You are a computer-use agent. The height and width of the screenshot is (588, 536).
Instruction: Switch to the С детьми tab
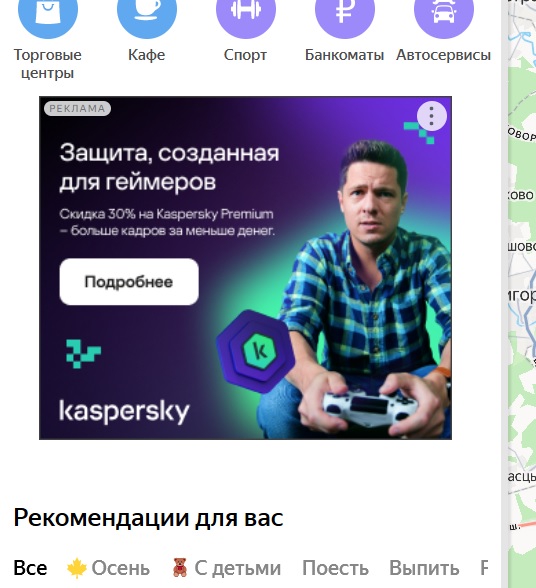point(227,568)
